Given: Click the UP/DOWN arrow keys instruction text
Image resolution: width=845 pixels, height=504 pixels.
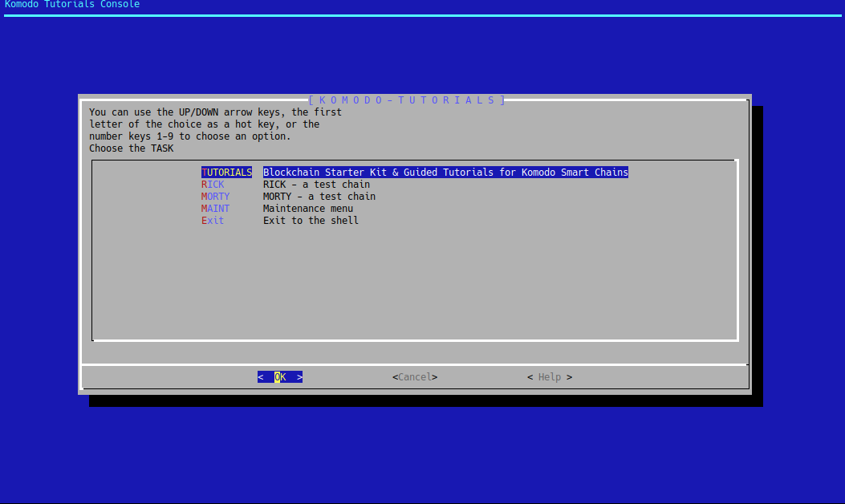Looking at the screenshot, I should coord(215,112).
